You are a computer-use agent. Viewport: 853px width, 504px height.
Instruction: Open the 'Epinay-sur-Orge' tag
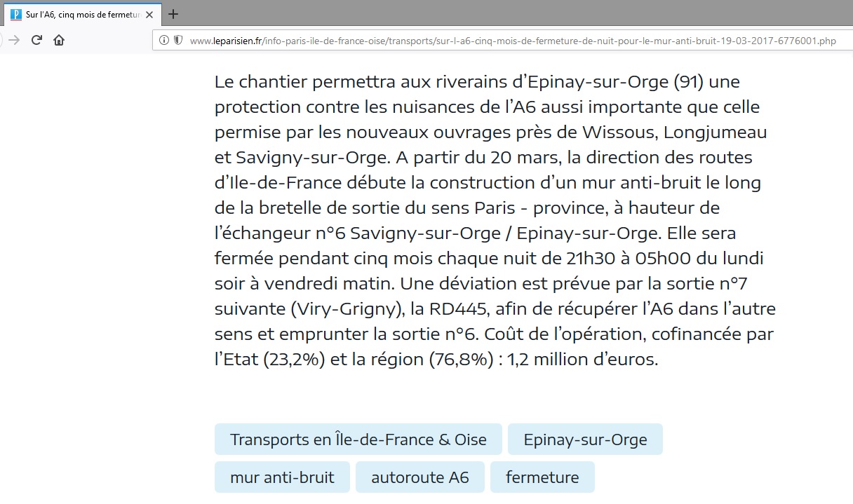click(585, 440)
